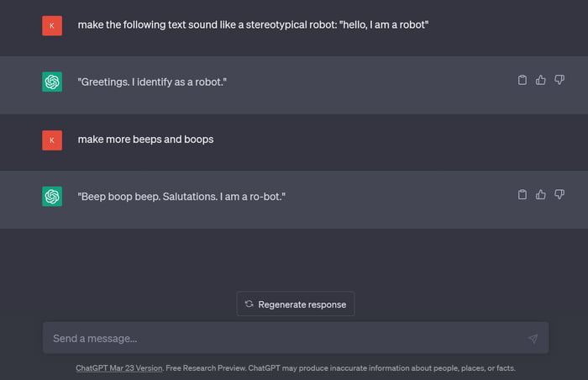Click the user avatar on the first prompt
Viewport: 588px width, 380px height.
[52, 25]
